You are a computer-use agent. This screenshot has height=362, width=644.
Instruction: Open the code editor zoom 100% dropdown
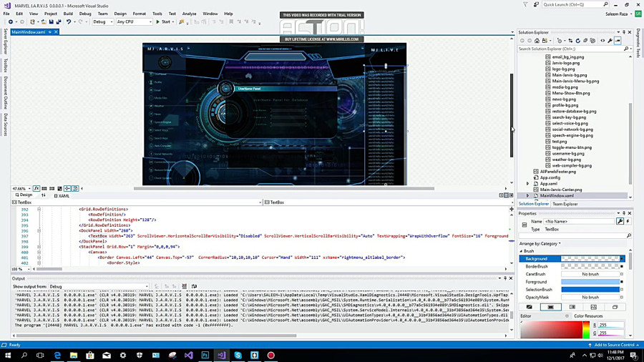(x=21, y=269)
